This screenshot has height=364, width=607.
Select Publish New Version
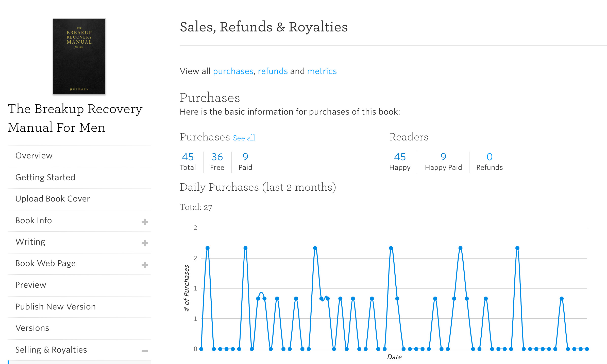pyautogui.click(x=55, y=307)
